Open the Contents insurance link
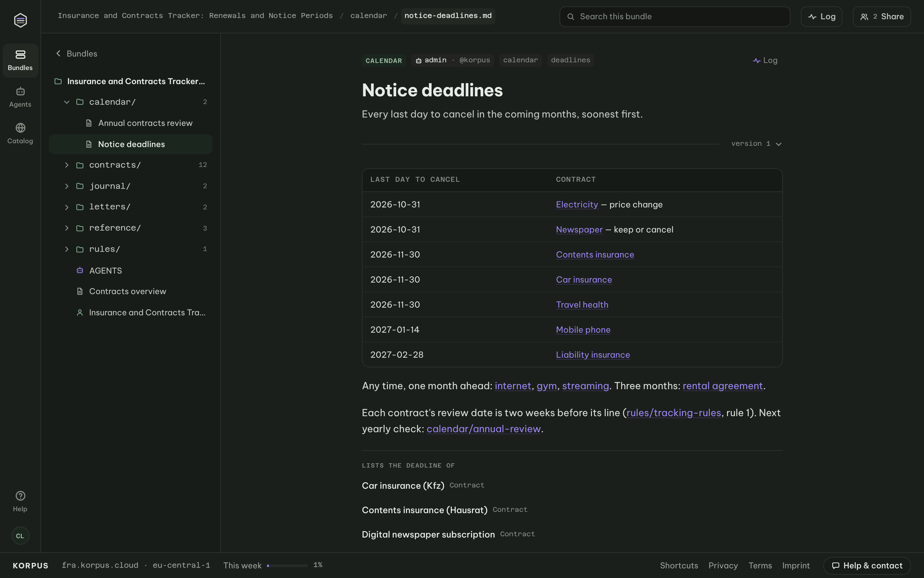The height and width of the screenshot is (578, 924). pos(595,255)
